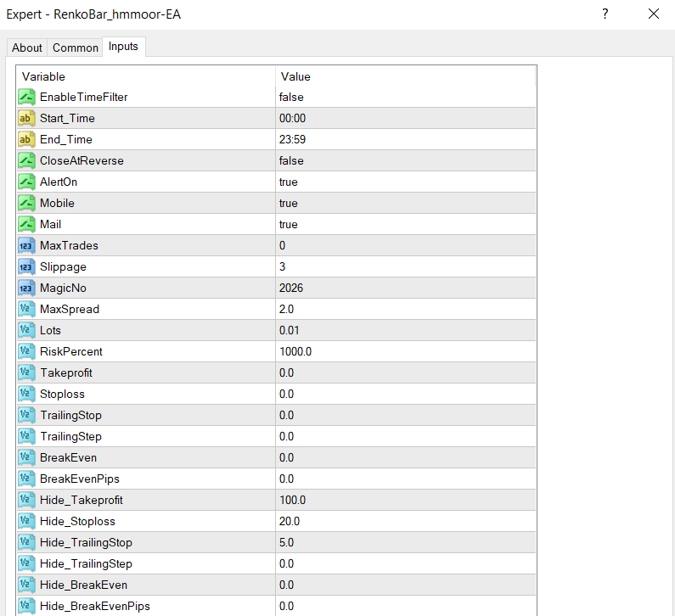The image size is (675, 616).
Task: Click the double icon beside TrailingStep
Action: click(x=26, y=436)
